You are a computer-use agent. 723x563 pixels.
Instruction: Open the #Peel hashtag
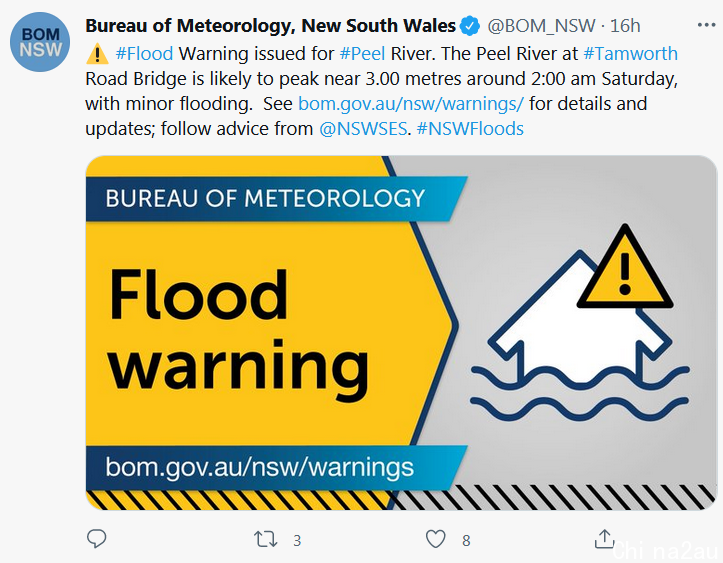tap(362, 54)
